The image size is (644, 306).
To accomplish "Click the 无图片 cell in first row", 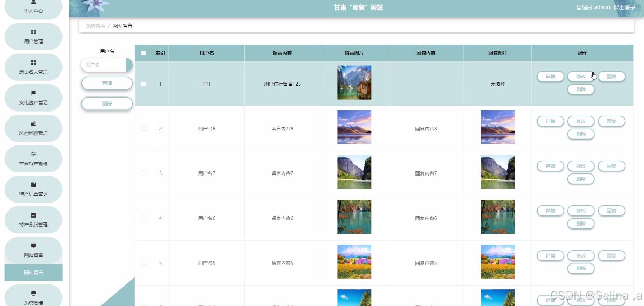I will tap(498, 84).
